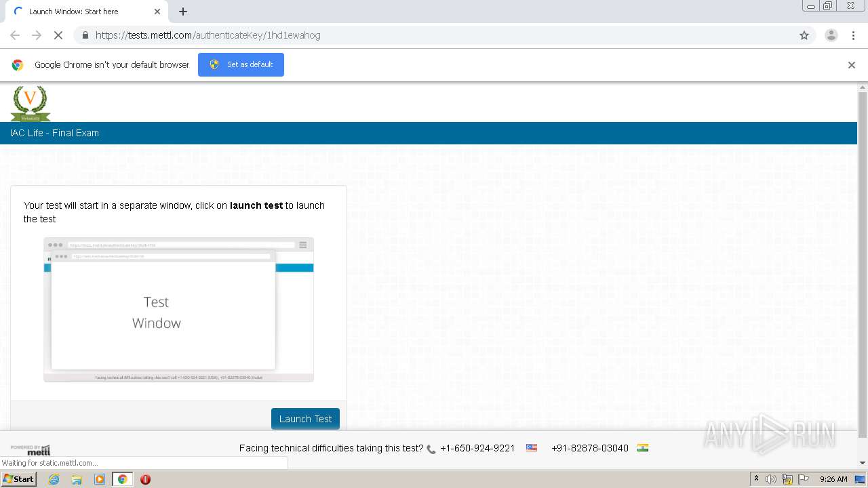Click the red Opera taskbar icon
The image size is (868, 488).
[x=145, y=479]
